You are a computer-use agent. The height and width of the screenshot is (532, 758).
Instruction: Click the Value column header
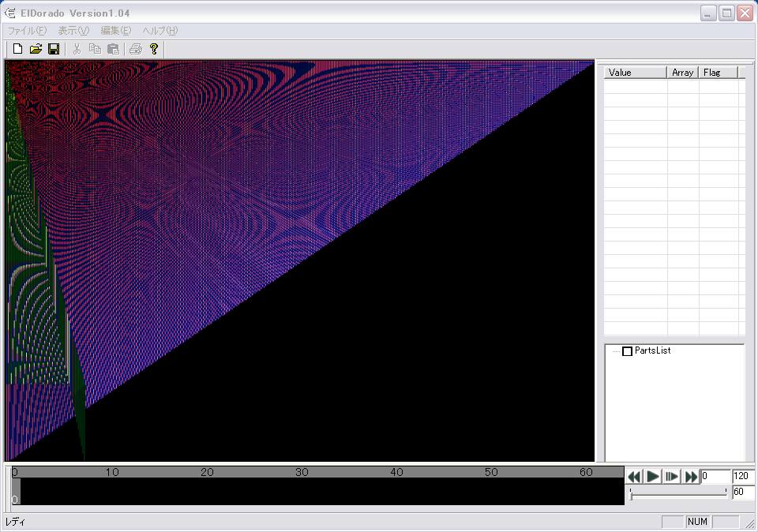[x=635, y=73]
